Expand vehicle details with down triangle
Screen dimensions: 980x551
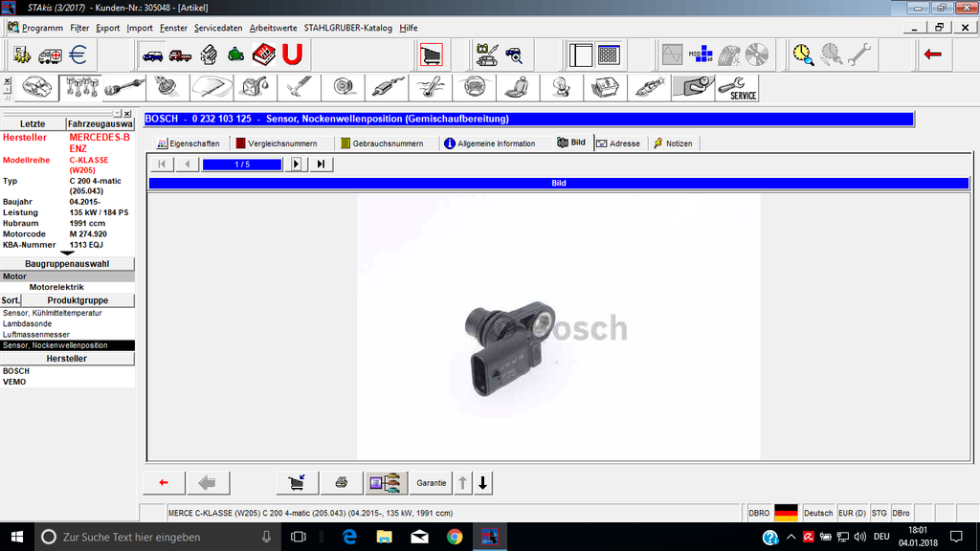[x=67, y=253]
